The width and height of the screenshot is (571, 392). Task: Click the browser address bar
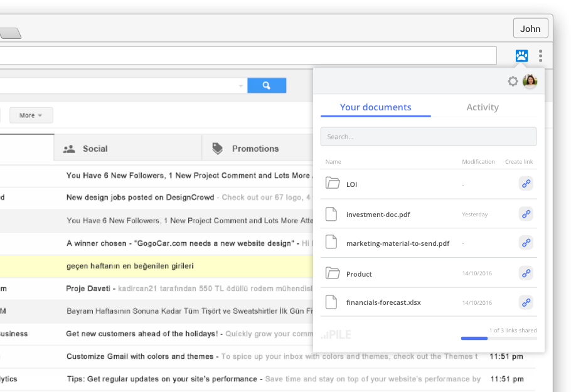point(248,56)
